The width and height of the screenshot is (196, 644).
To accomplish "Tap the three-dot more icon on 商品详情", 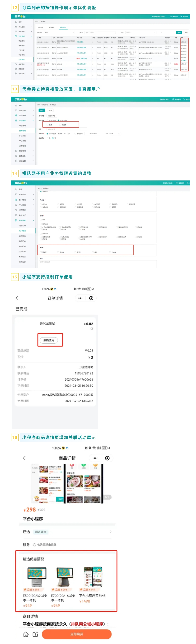I will tap(95, 458).
